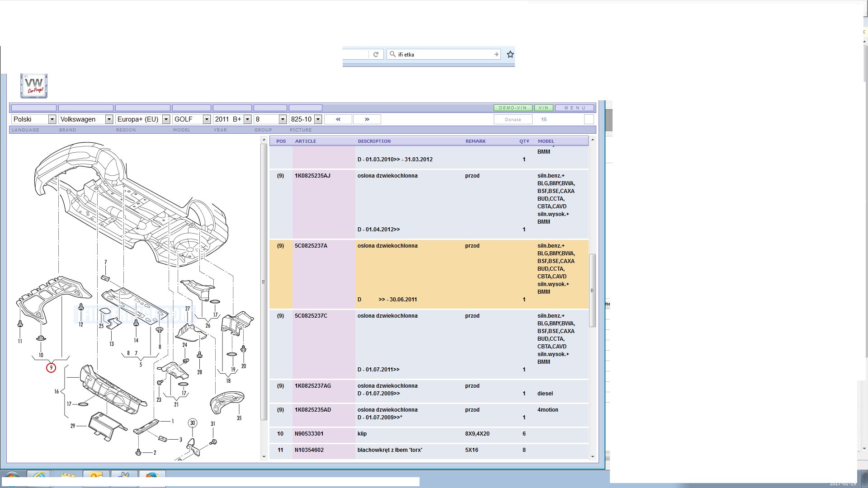This screenshot has height=488, width=868.
Task: Click the taskbar icon between Outlook and Firefox
Action: (124, 479)
